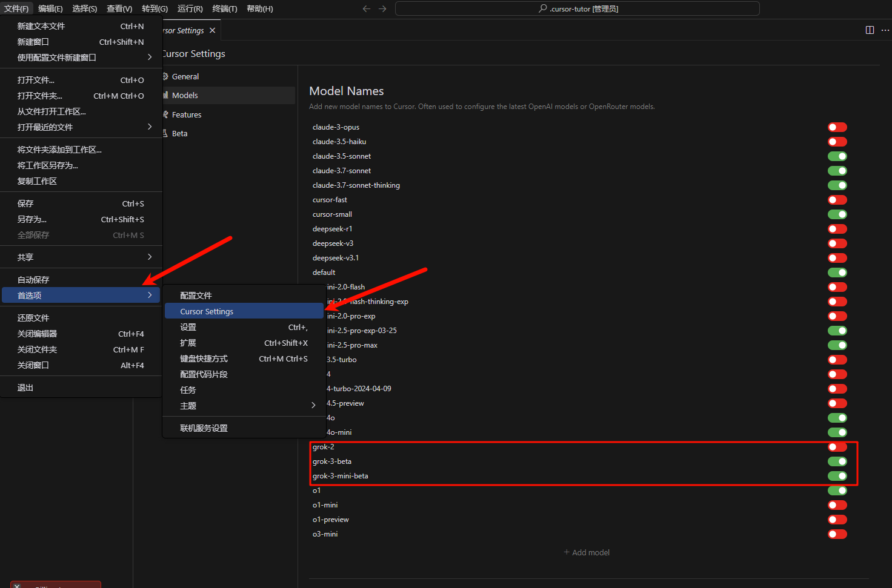Enable the o3-mini model switch
The width and height of the screenshot is (892, 588).
(837, 534)
